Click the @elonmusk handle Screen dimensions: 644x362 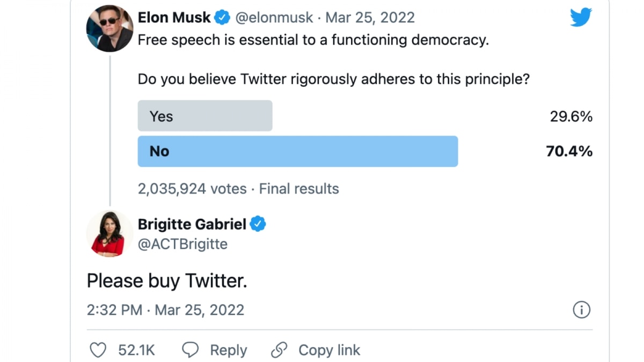pyautogui.click(x=274, y=18)
